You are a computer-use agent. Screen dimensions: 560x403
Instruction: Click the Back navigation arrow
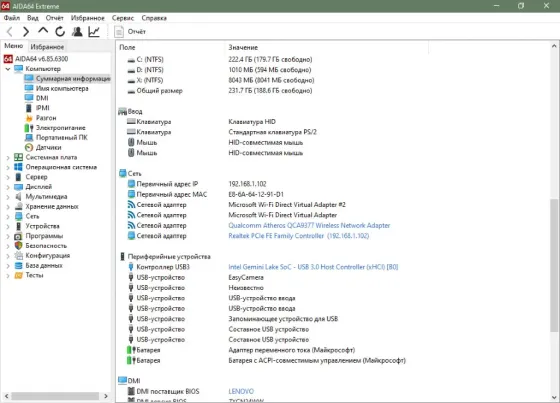click(10, 32)
